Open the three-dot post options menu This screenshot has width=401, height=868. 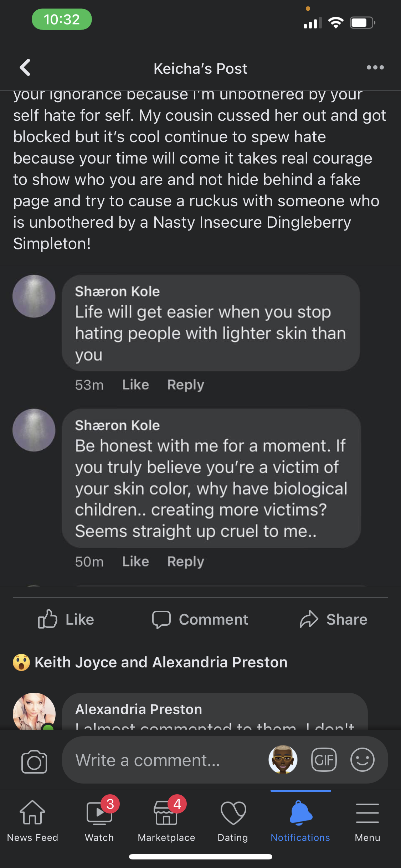coord(375,67)
